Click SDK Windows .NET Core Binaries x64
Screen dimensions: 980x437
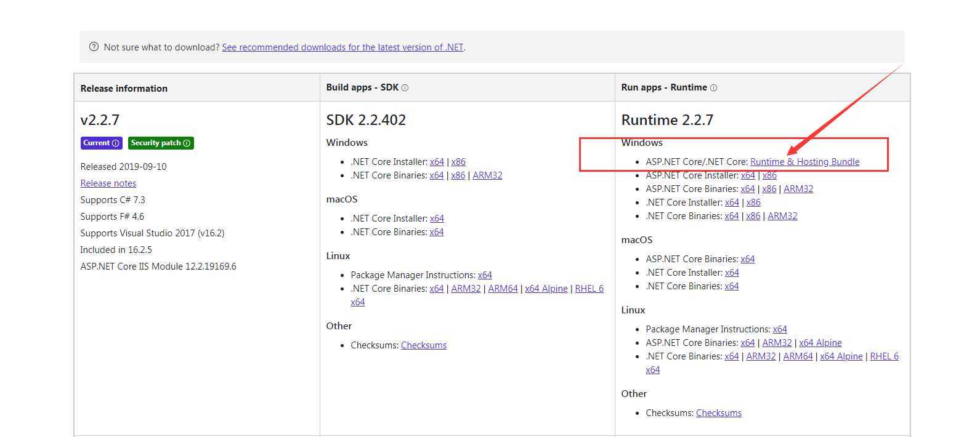tap(437, 175)
